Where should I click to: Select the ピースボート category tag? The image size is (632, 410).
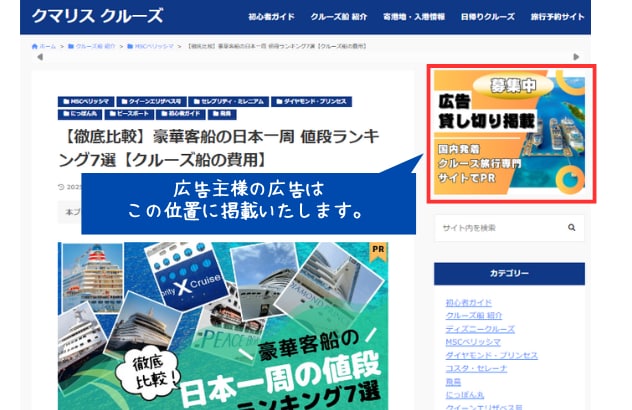tap(129, 114)
